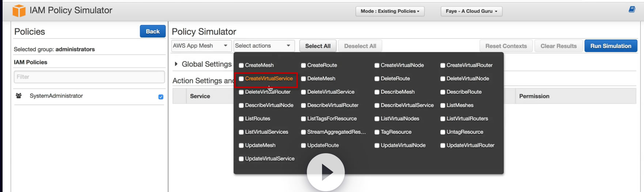
Task: Focus the IAM Policies Filter field
Action: [x=89, y=77]
